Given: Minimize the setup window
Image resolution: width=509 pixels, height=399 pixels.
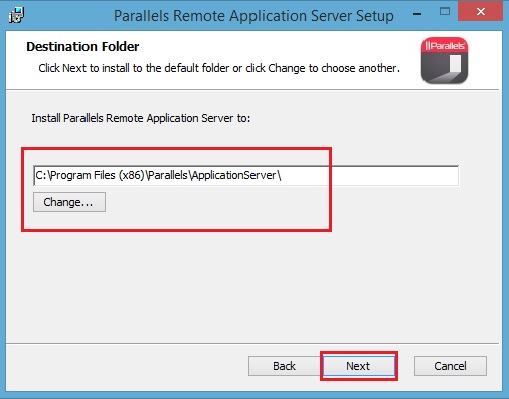Looking at the screenshot, I should (417, 14).
